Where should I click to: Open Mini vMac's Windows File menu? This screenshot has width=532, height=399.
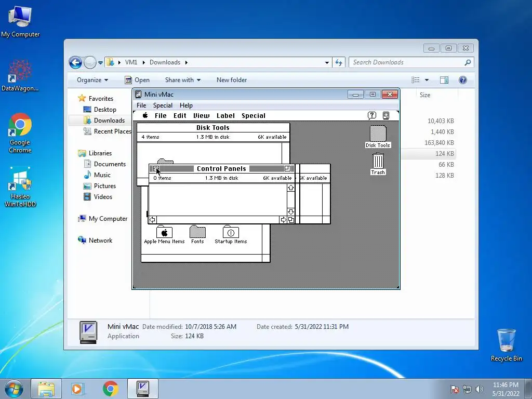click(141, 105)
